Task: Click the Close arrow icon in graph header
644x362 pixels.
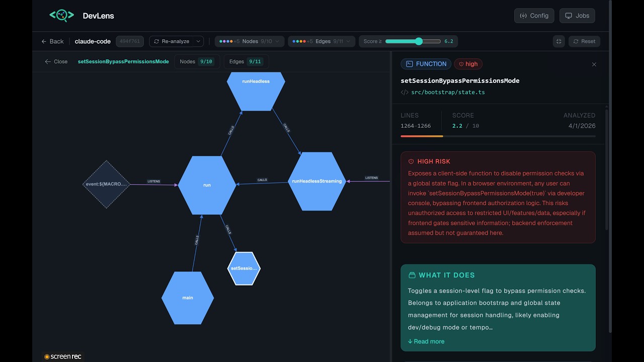Action: click(x=48, y=61)
